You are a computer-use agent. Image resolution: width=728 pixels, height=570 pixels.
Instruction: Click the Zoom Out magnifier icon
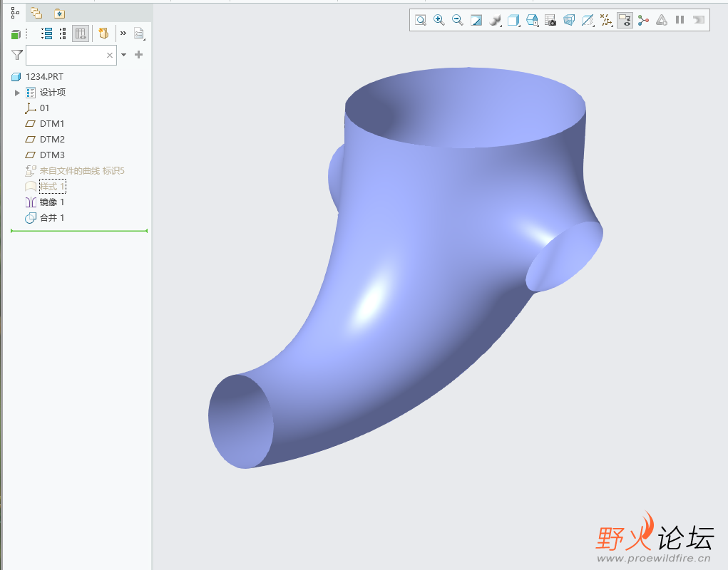[x=458, y=21]
